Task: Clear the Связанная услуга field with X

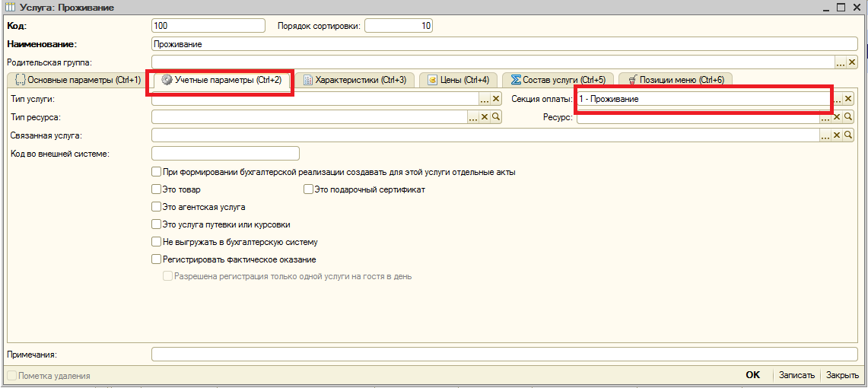Action: [x=837, y=135]
